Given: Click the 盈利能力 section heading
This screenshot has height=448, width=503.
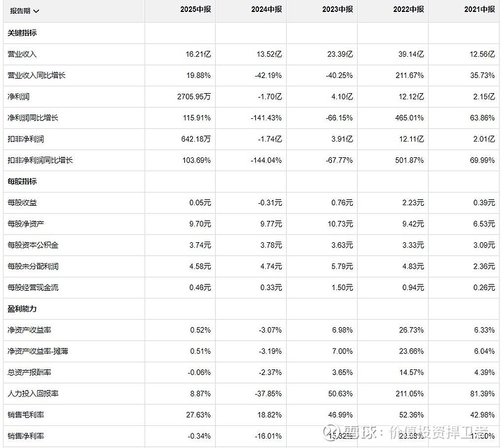Looking at the screenshot, I should point(22,309).
